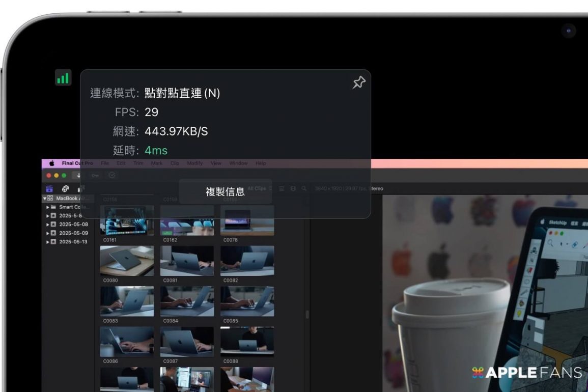Click the keyword editor key icon
588x392 pixels.
point(95,175)
